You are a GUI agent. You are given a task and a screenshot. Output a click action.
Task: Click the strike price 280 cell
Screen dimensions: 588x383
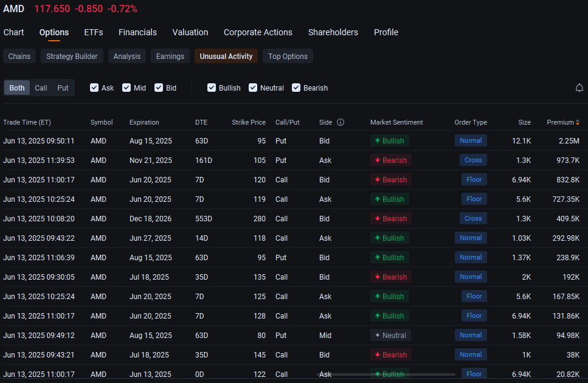tap(260, 218)
